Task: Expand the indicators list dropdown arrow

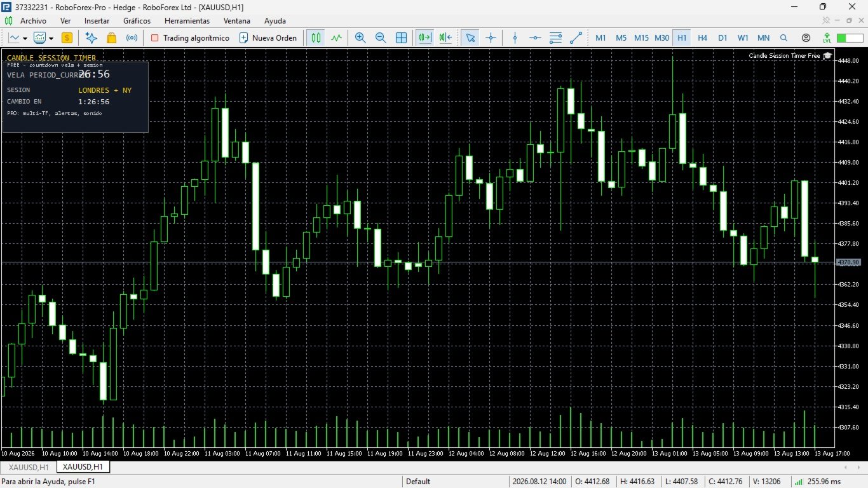Action: coord(50,38)
